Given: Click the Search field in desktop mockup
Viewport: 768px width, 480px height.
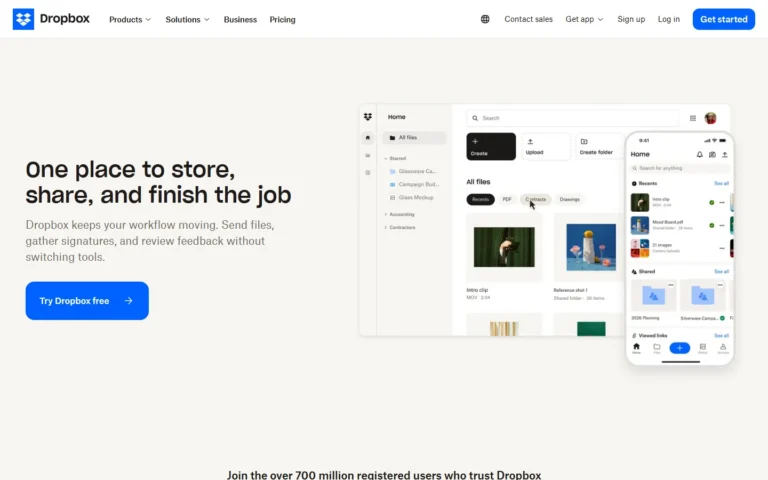Looking at the screenshot, I should (573, 118).
